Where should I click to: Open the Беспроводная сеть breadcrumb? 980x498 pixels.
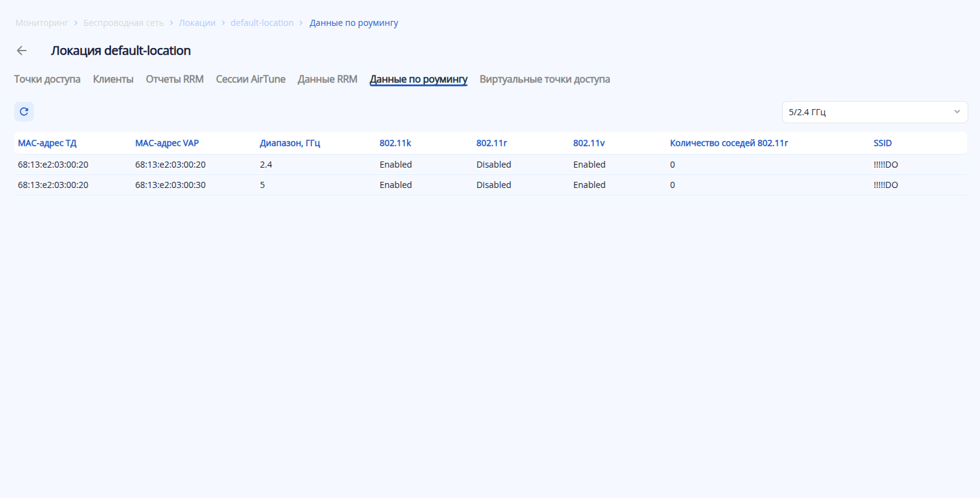pyautogui.click(x=123, y=23)
